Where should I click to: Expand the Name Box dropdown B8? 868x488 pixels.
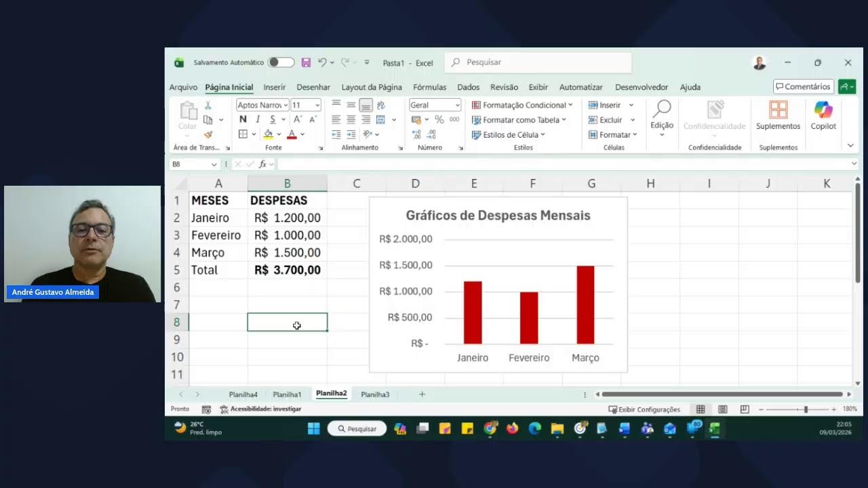[x=214, y=164]
